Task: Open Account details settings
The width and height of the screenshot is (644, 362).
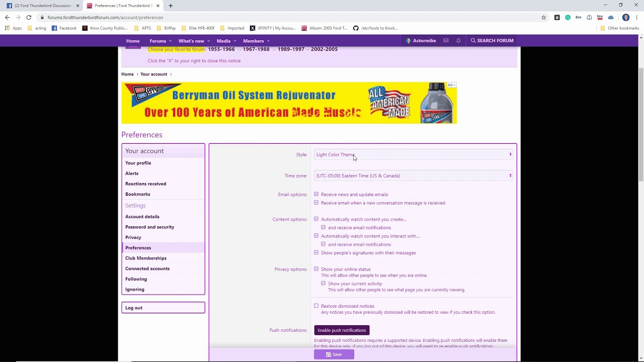Action: tap(142, 217)
